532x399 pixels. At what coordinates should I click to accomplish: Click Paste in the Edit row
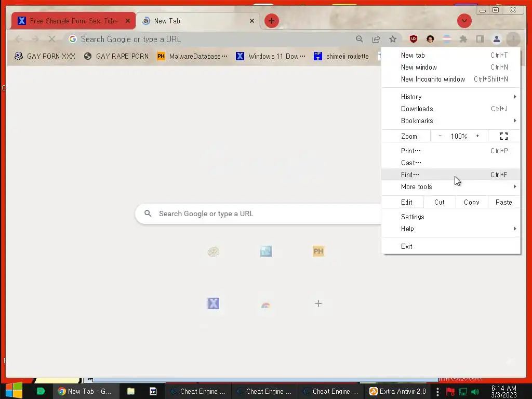pyautogui.click(x=503, y=202)
